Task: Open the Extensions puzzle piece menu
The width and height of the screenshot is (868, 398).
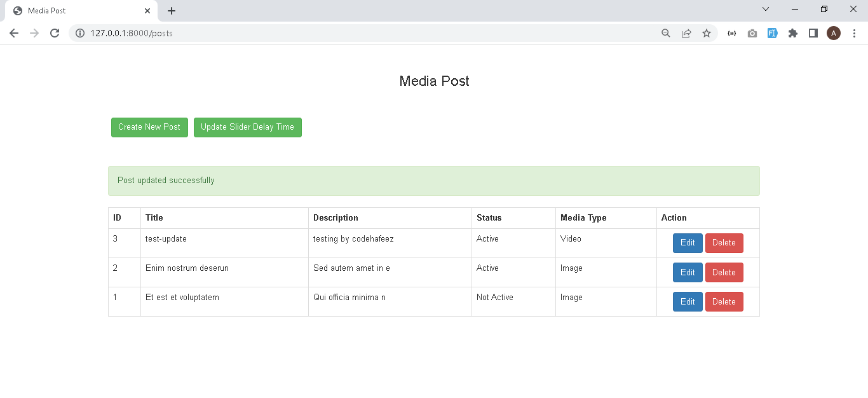Action: pos(792,33)
